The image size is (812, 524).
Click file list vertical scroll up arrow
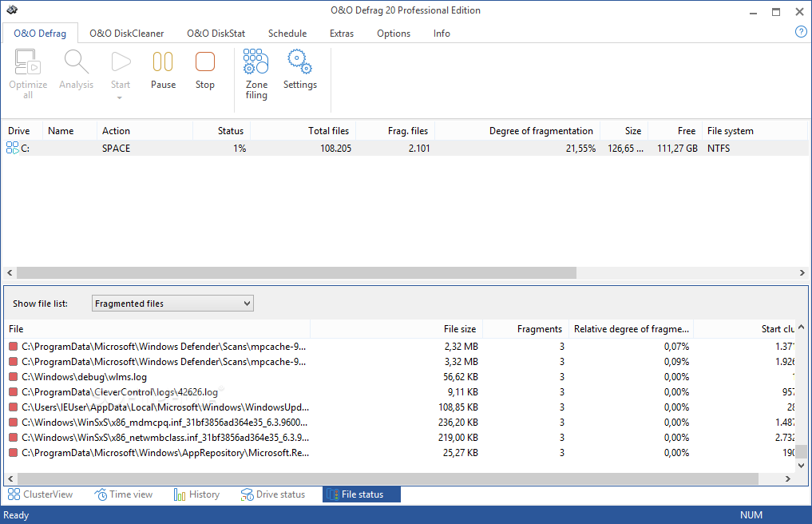[801, 327]
